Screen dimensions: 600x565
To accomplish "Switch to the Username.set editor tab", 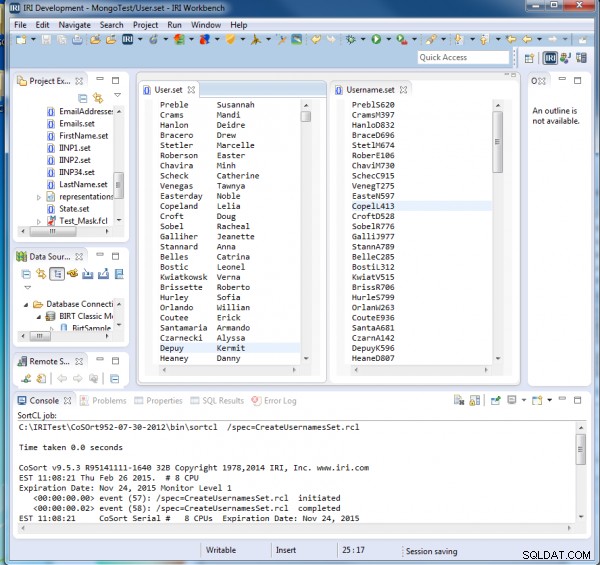I will click(x=370, y=90).
